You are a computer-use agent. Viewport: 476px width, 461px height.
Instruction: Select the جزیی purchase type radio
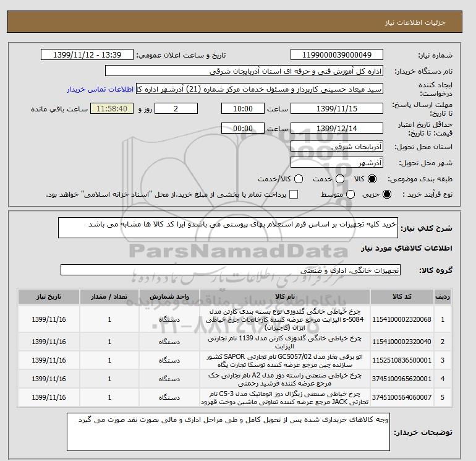387,194
